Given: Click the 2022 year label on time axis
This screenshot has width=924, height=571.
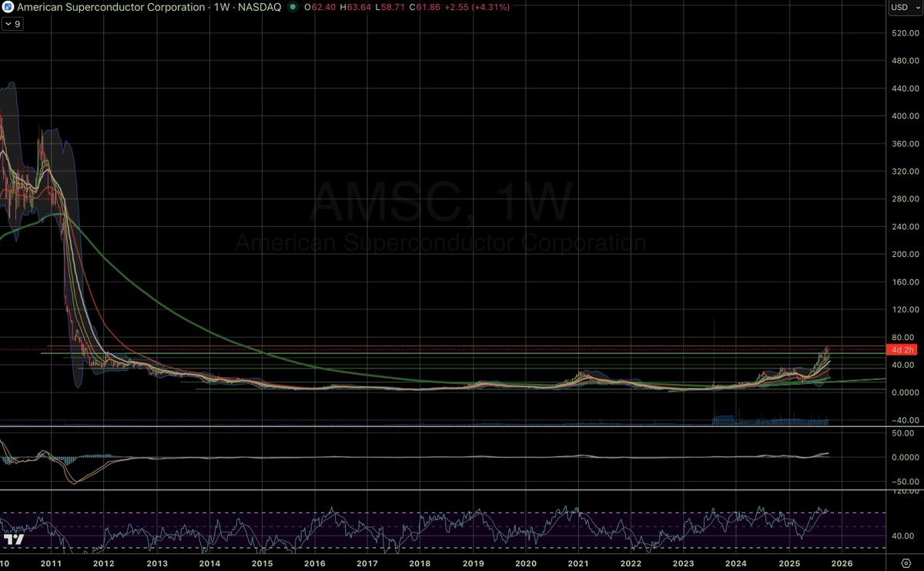Looking at the screenshot, I should (x=631, y=564).
